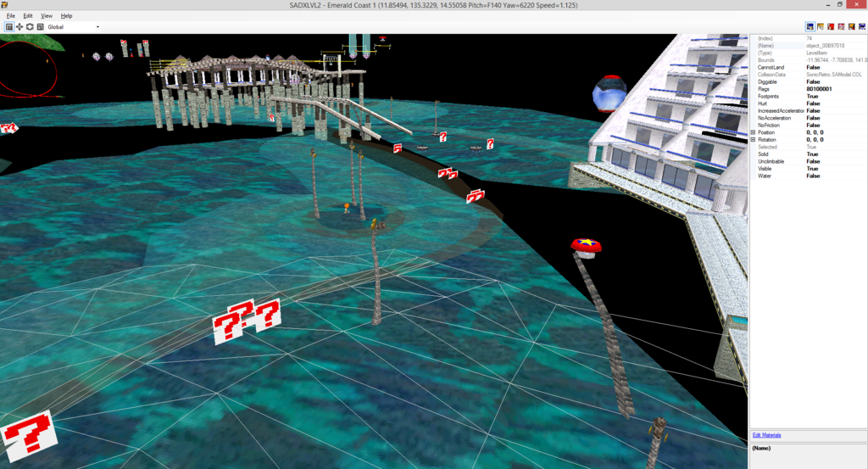Click the star spring object in viewport

point(586,246)
